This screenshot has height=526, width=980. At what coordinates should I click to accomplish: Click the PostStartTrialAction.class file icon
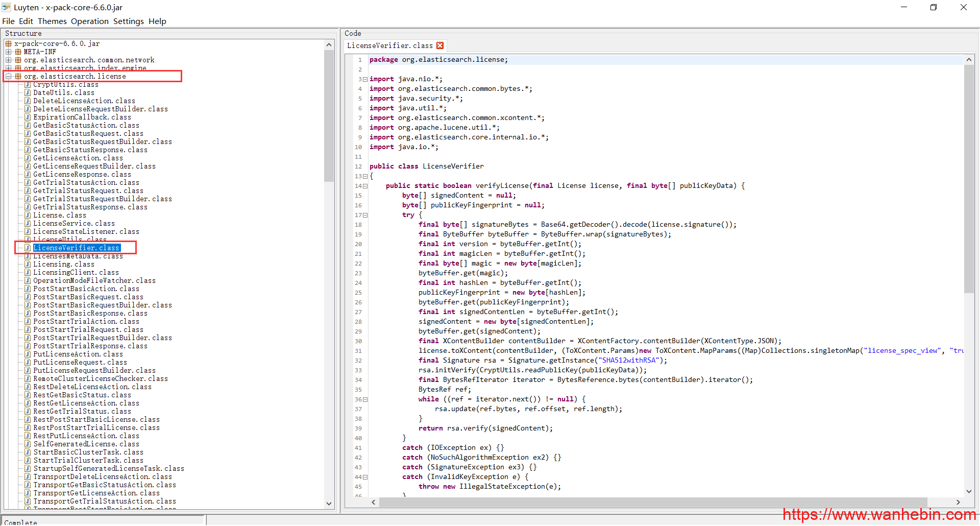28,321
